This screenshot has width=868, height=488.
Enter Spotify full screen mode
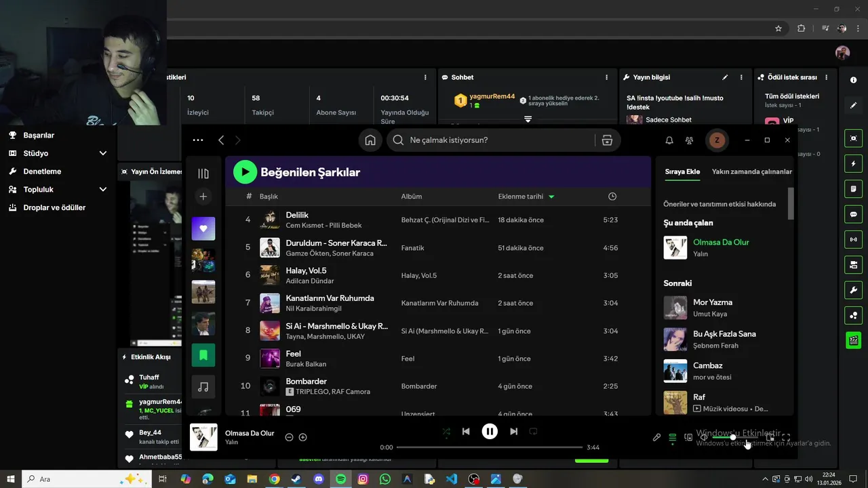click(x=786, y=438)
